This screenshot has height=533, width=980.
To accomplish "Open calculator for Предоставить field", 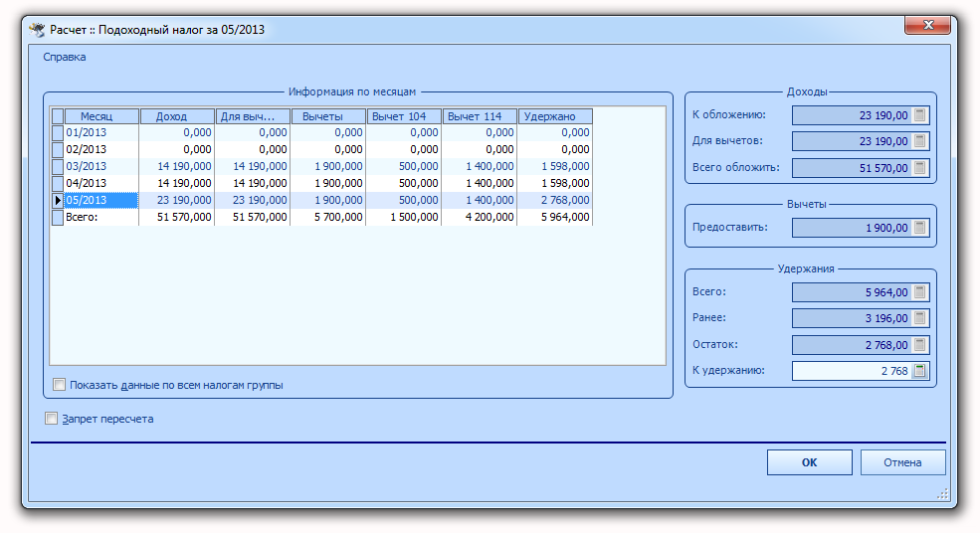I will click(919, 228).
